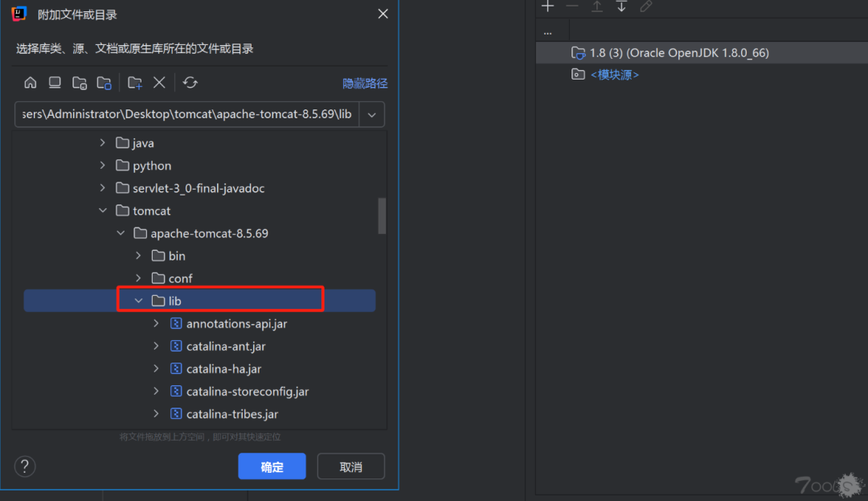Expand annotations-api.jar archive
This screenshot has width=868, height=501.
tap(156, 323)
